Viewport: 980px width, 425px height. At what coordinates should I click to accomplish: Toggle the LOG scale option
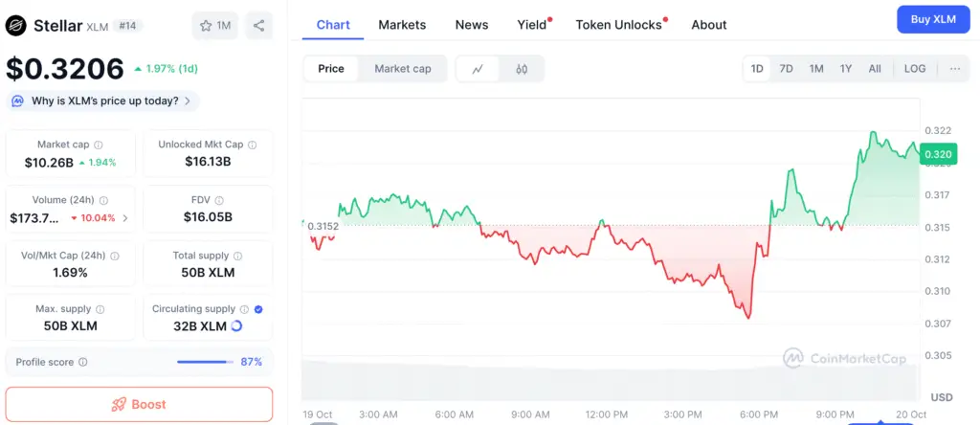click(x=915, y=69)
